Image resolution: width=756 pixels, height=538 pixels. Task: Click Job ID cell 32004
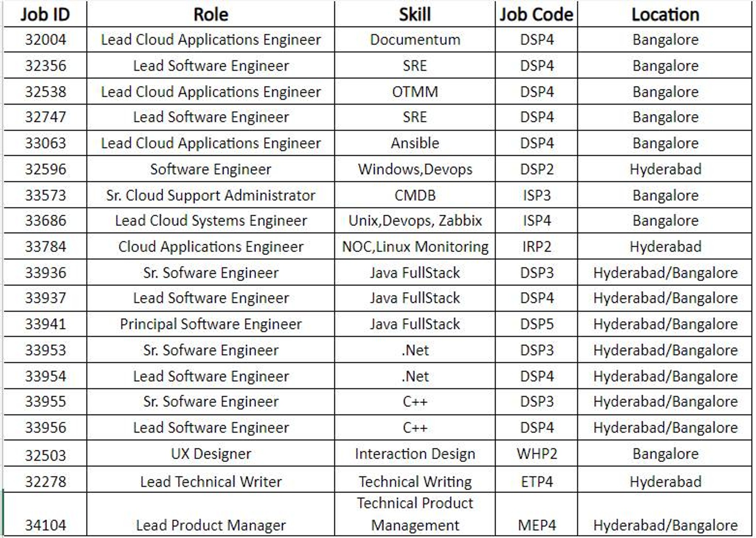tap(45, 39)
